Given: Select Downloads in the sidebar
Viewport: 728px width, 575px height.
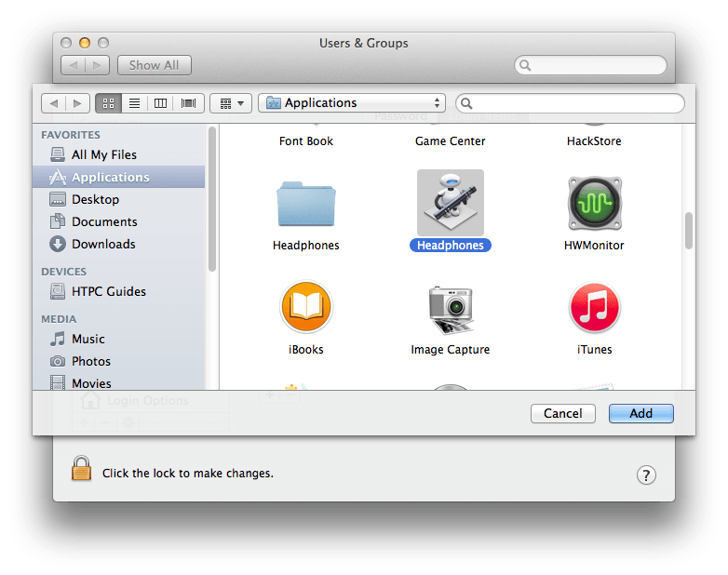Looking at the screenshot, I should click(x=102, y=244).
